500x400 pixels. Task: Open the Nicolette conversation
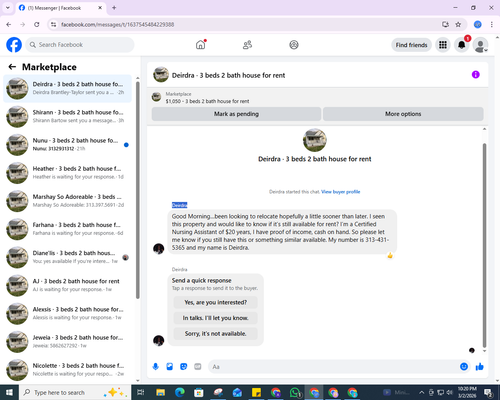click(x=67, y=370)
